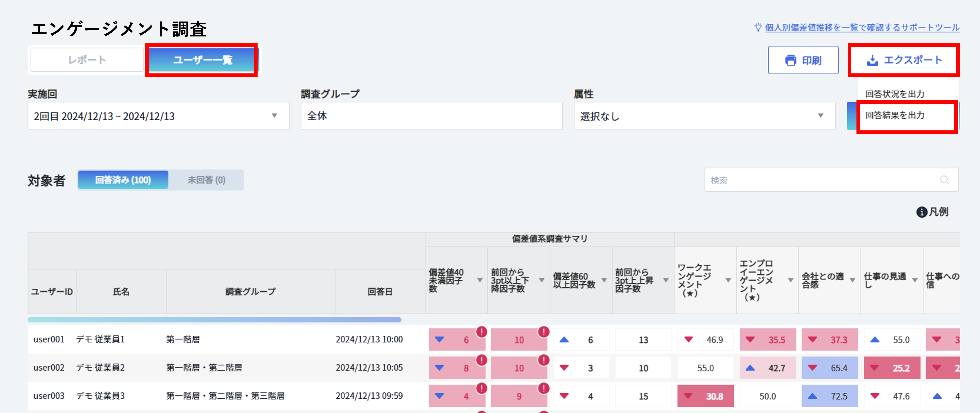
Task: Show 回答済み (100) respondents
Action: tap(123, 180)
